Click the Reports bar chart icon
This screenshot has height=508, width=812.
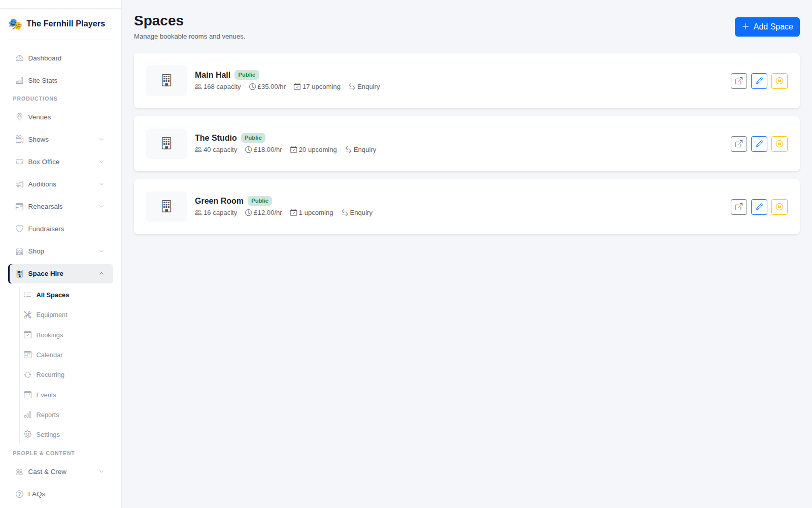pyautogui.click(x=28, y=415)
